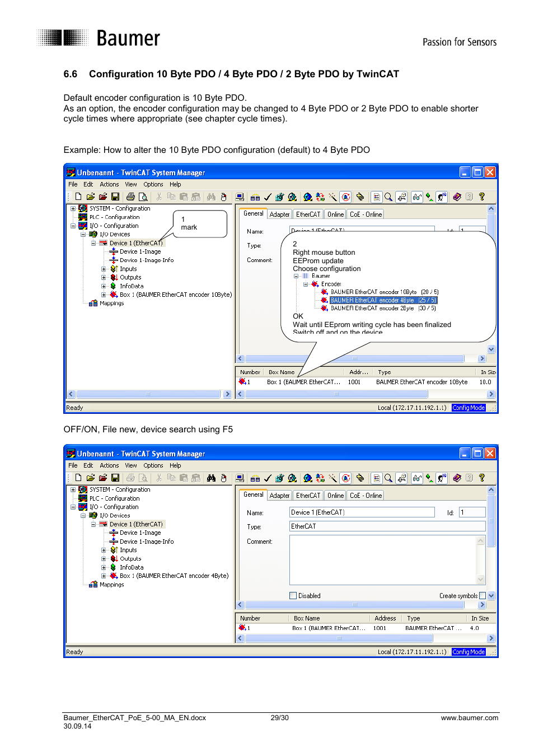Click New file icon in the 4Byte-encoder window toolbar

[x=78, y=478]
